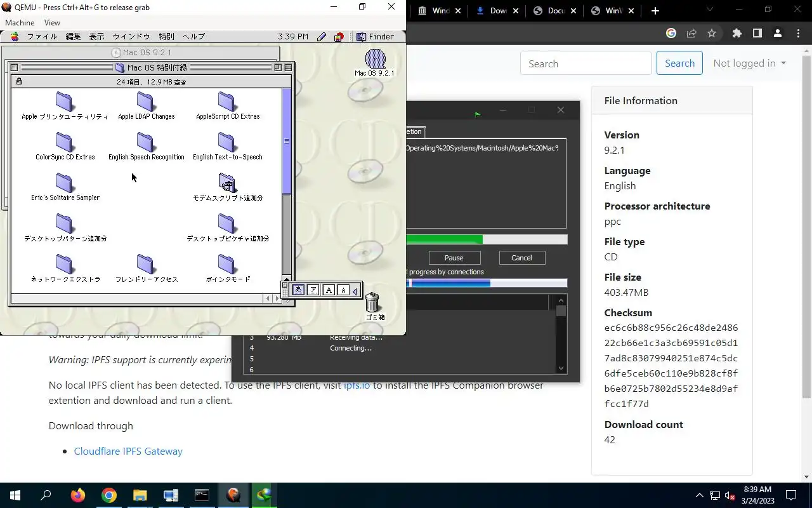
Task: Collapse the input palette with triangle arrow
Action: click(x=355, y=291)
